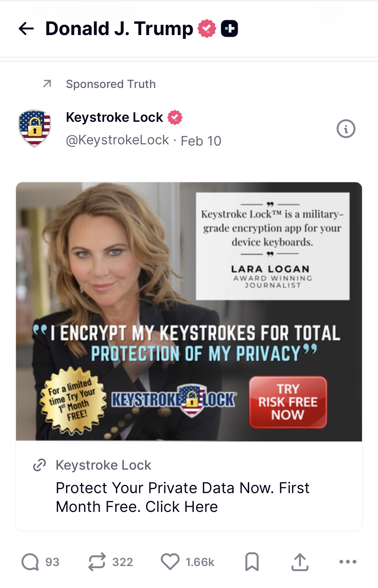Click the Keystroke Lock account name
Image resolution: width=378 pixels, height=588 pixels.
coord(114,117)
